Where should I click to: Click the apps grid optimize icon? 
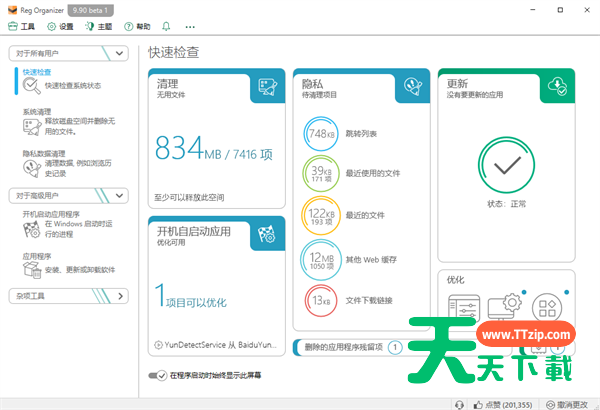click(x=547, y=308)
